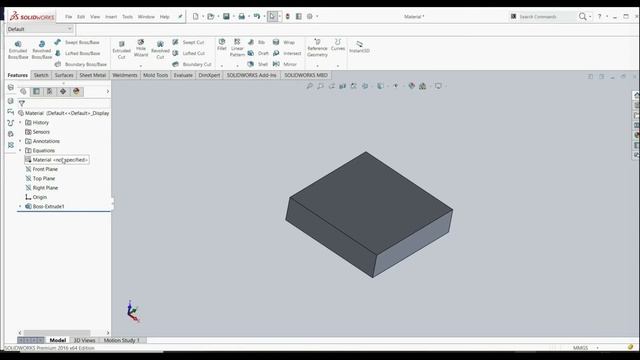This screenshot has height=360, width=640.
Task: Activate the Extruded Cut tool
Action: pos(121,50)
